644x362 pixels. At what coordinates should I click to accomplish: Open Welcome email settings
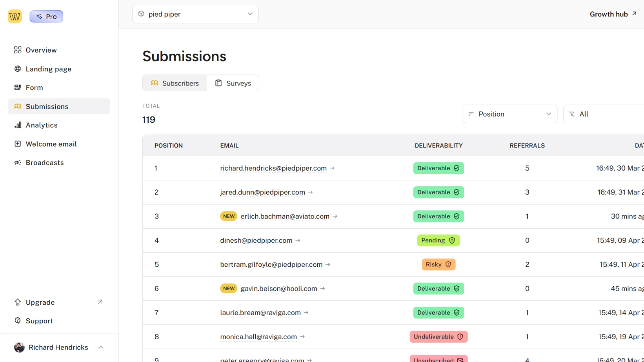[x=51, y=144]
